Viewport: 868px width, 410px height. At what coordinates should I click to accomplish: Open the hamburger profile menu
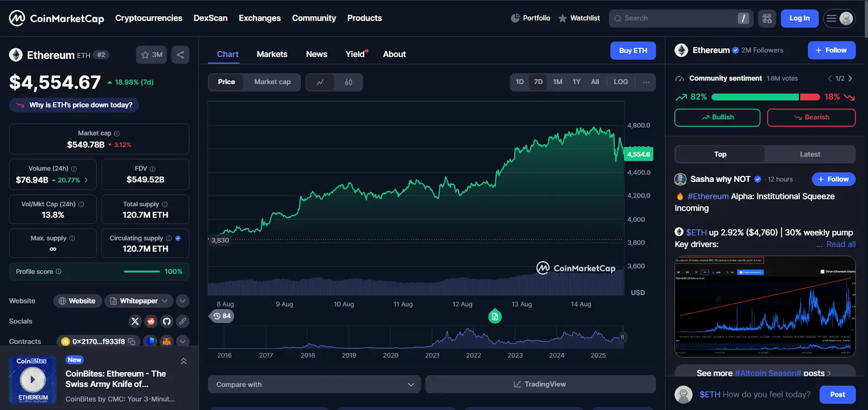[x=839, y=18]
